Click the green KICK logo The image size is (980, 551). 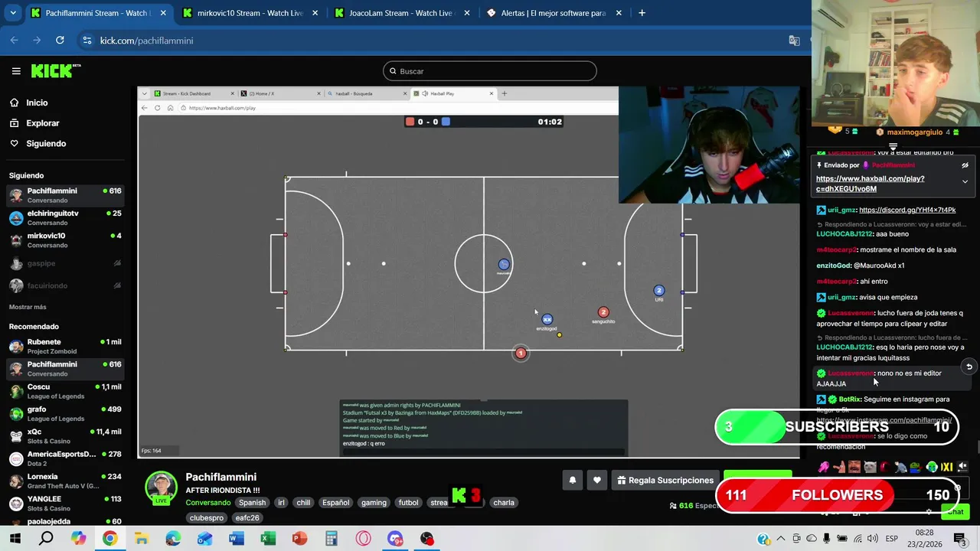[55, 70]
